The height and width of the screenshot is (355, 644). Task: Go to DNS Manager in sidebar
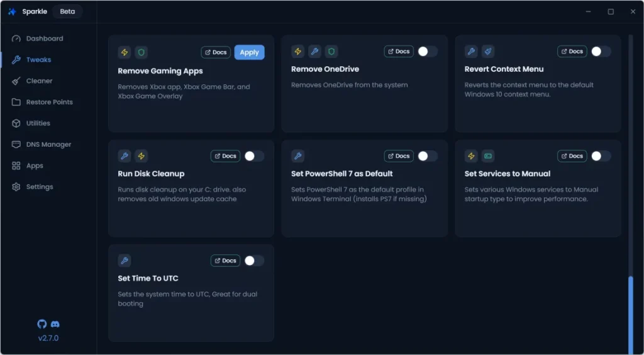(x=48, y=144)
